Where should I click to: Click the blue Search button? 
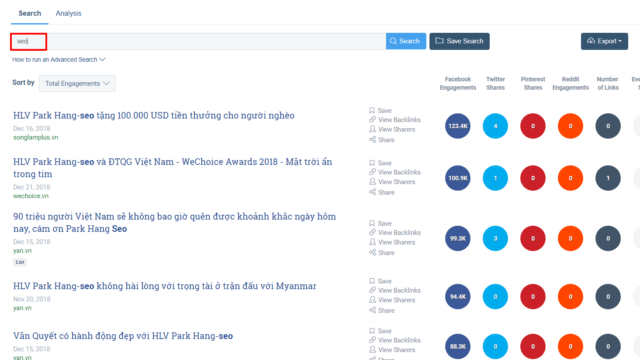click(406, 41)
